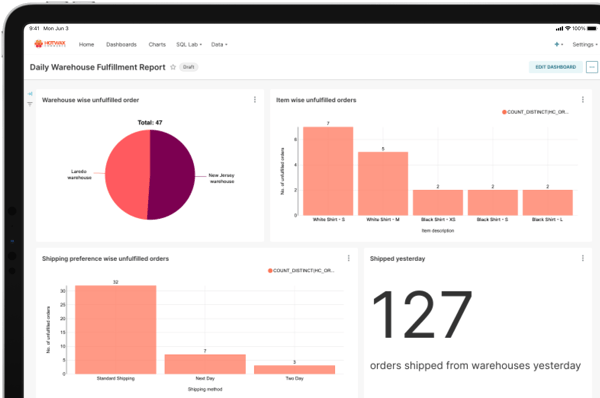Open the filter funnel icon
Screen dimensions: 600x398
(x=30, y=104)
